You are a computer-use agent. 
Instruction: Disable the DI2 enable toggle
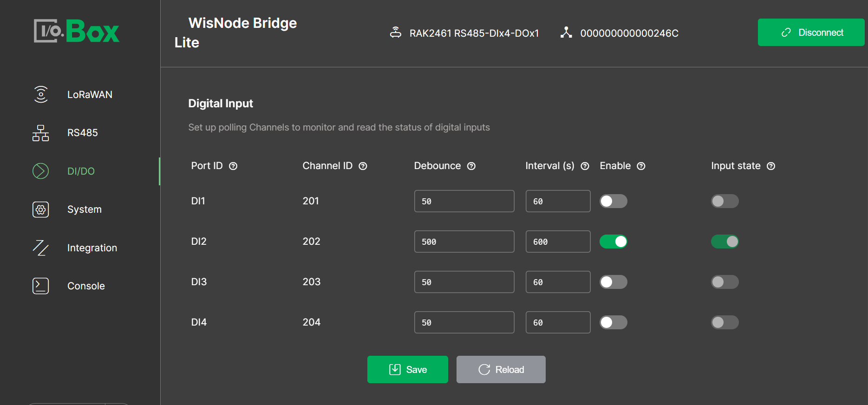(613, 242)
